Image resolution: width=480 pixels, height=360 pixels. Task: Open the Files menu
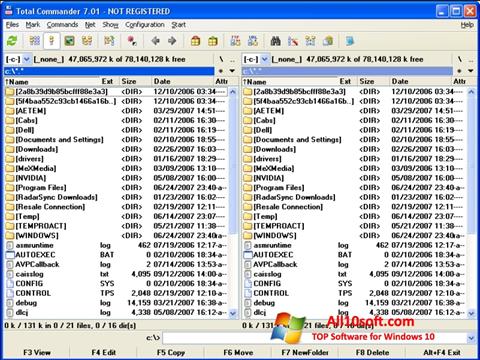tap(12, 25)
